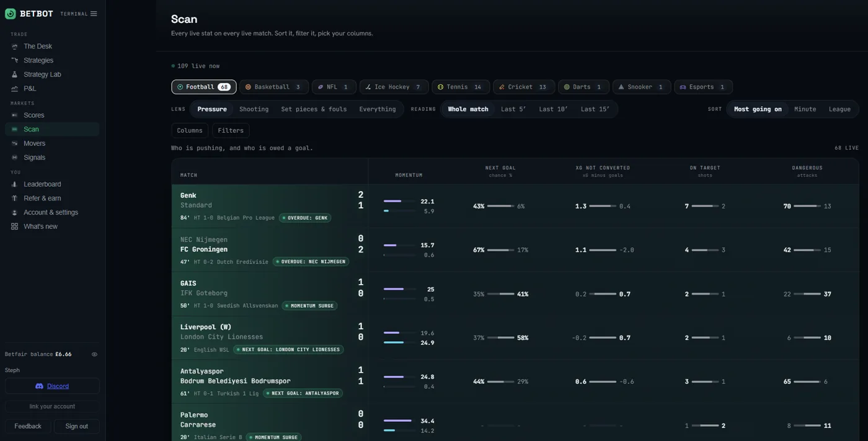Open the Strategies page
Viewport: 868px width, 441px height.
pyautogui.click(x=52, y=60)
